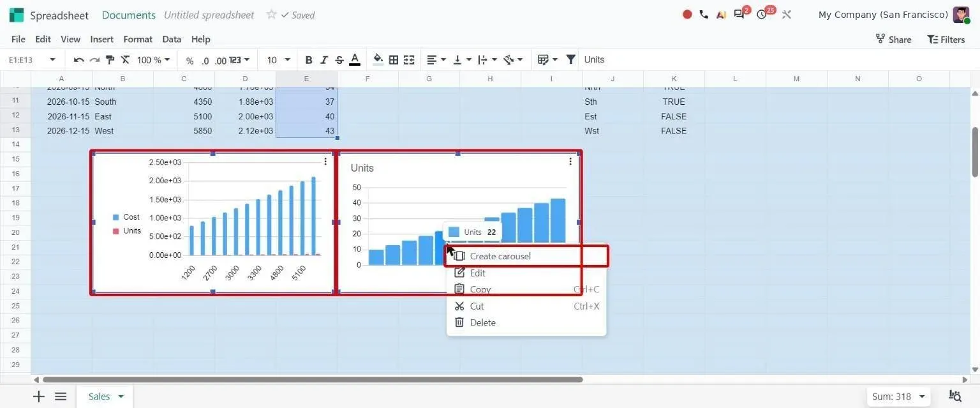Open the font size dropdown
The height and width of the screenshot is (408, 980).
(x=278, y=60)
